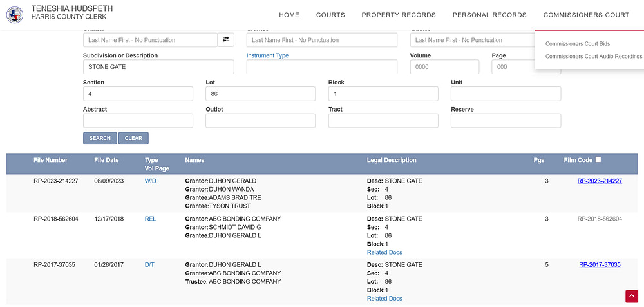Click file date 12/17/2018
The image size is (644, 307).
108,219
